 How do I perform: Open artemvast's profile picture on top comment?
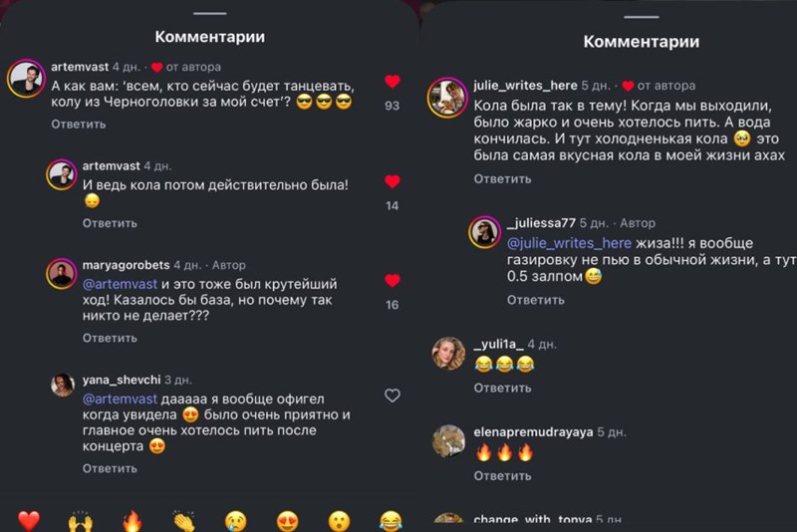(27, 79)
